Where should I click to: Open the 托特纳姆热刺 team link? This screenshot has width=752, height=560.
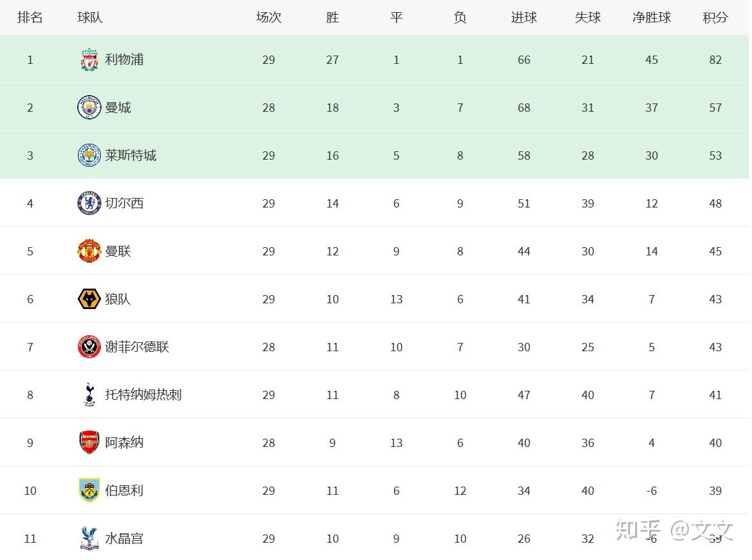[x=143, y=395]
